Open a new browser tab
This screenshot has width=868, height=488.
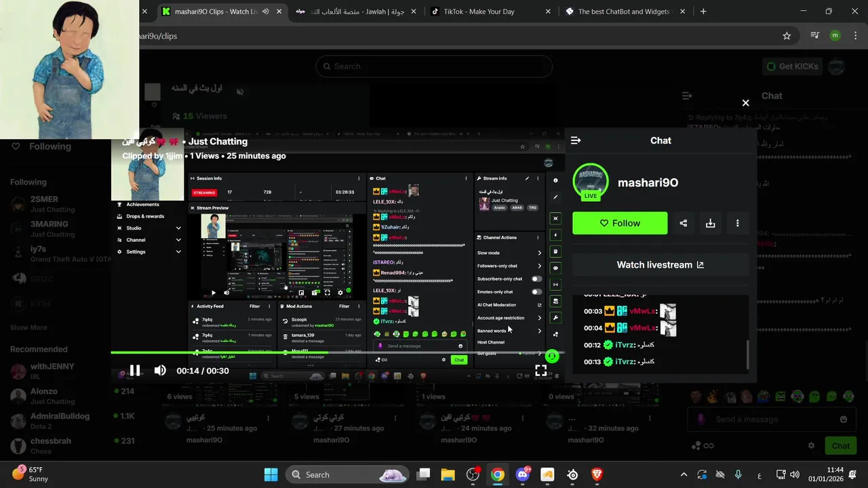703,12
